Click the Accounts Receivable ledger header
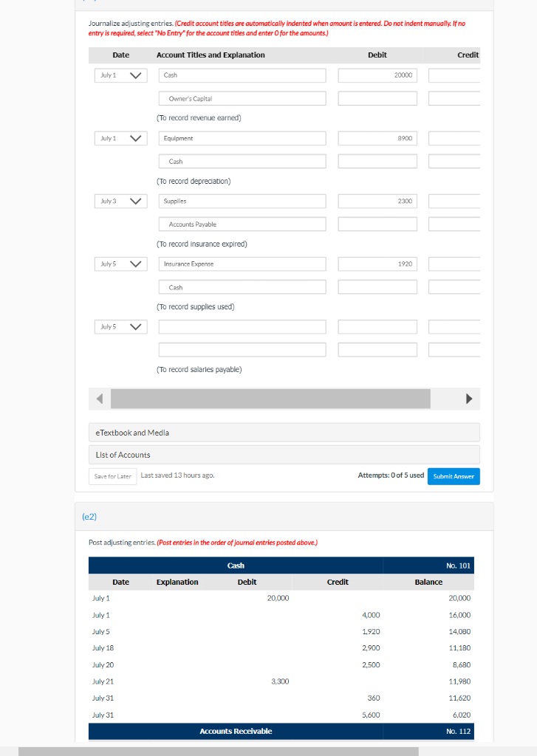 tap(281, 732)
